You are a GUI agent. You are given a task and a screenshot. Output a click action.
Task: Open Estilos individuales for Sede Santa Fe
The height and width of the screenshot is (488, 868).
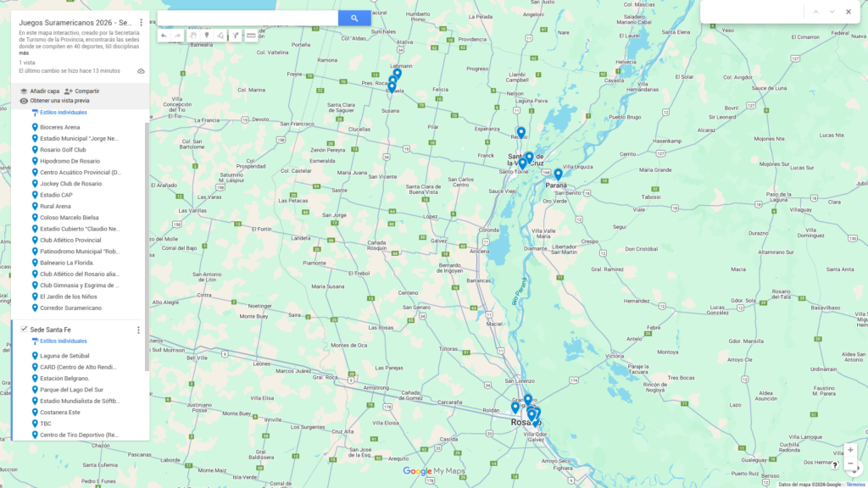[x=63, y=341]
